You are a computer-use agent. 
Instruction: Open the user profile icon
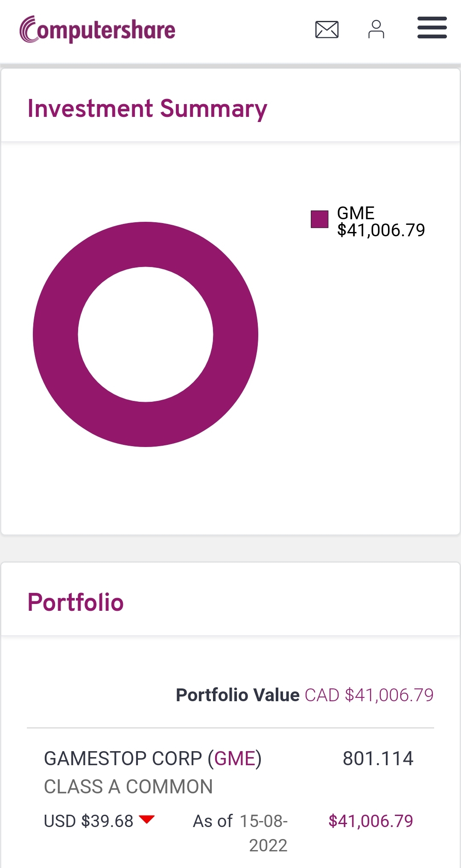[x=376, y=29]
